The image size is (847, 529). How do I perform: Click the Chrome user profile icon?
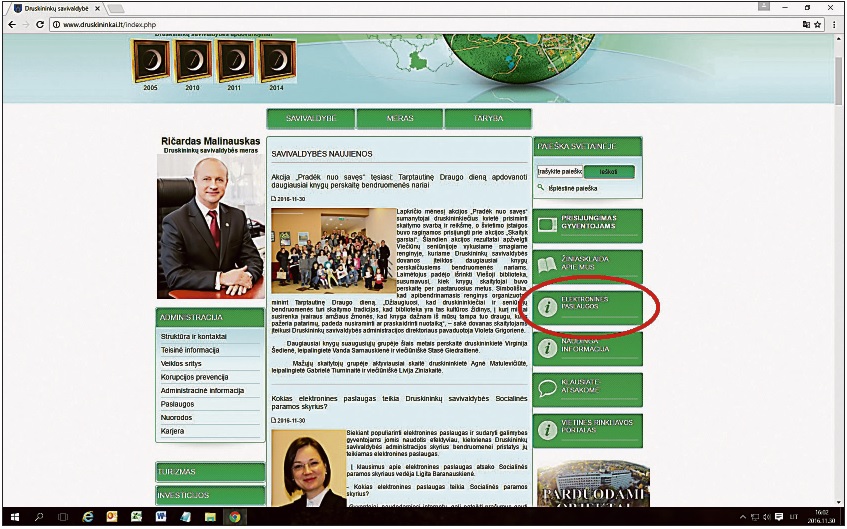click(x=763, y=6)
